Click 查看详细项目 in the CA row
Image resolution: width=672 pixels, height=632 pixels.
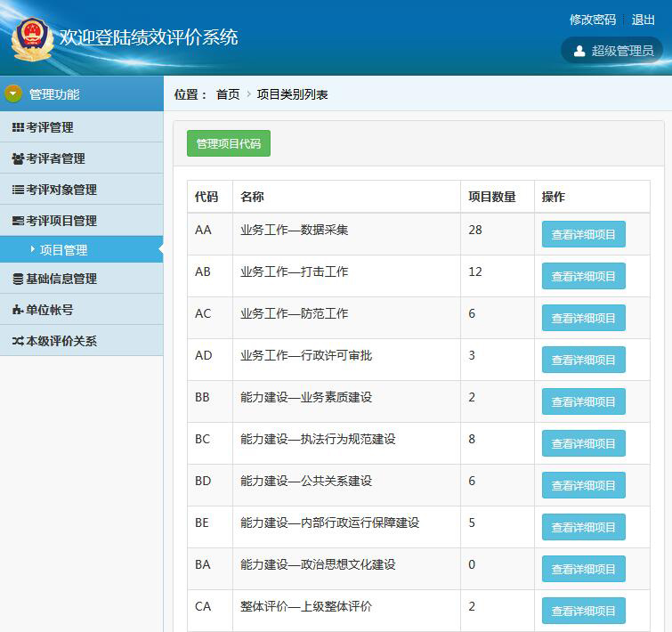tap(583, 611)
